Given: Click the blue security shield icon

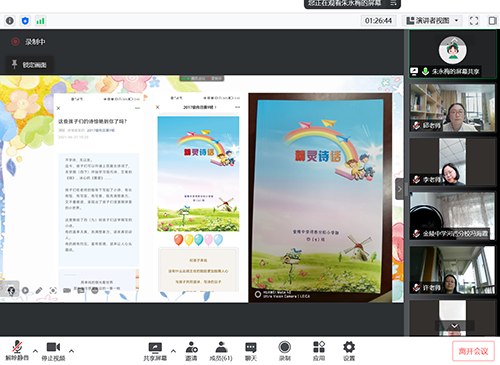Looking at the screenshot, I should click(x=25, y=21).
